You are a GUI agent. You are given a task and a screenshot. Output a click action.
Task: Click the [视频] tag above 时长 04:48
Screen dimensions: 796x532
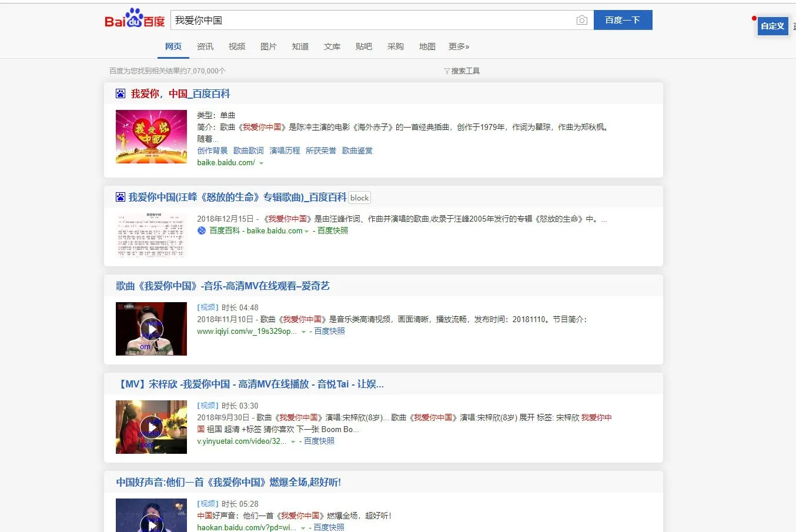tap(208, 307)
